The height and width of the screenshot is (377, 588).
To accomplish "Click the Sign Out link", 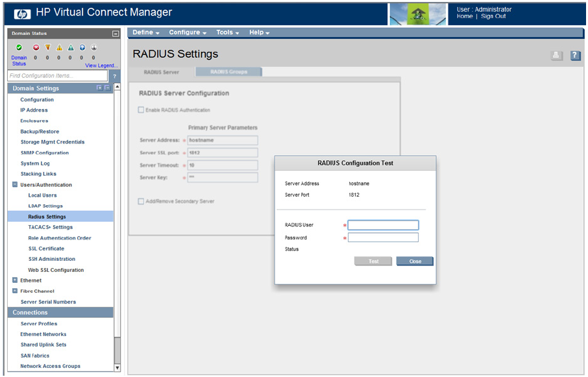I will coord(493,16).
